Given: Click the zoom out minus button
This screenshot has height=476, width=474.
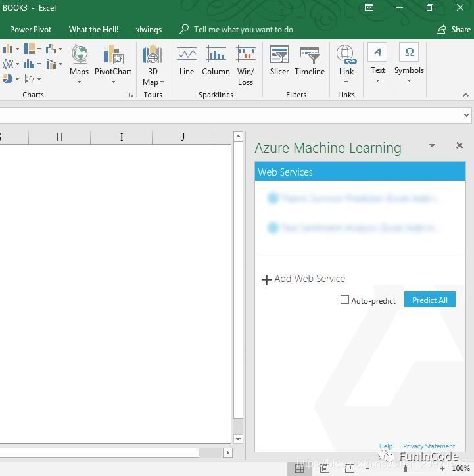Looking at the screenshot, I should coord(367,469).
